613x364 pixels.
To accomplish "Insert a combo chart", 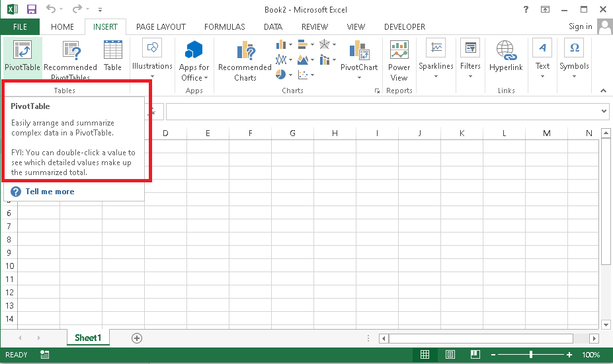I will 327,59.
